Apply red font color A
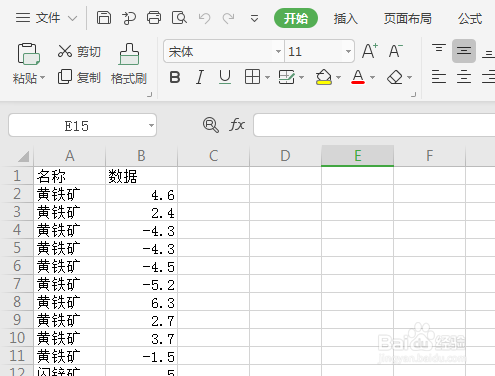The height and width of the screenshot is (376, 495). (358, 77)
